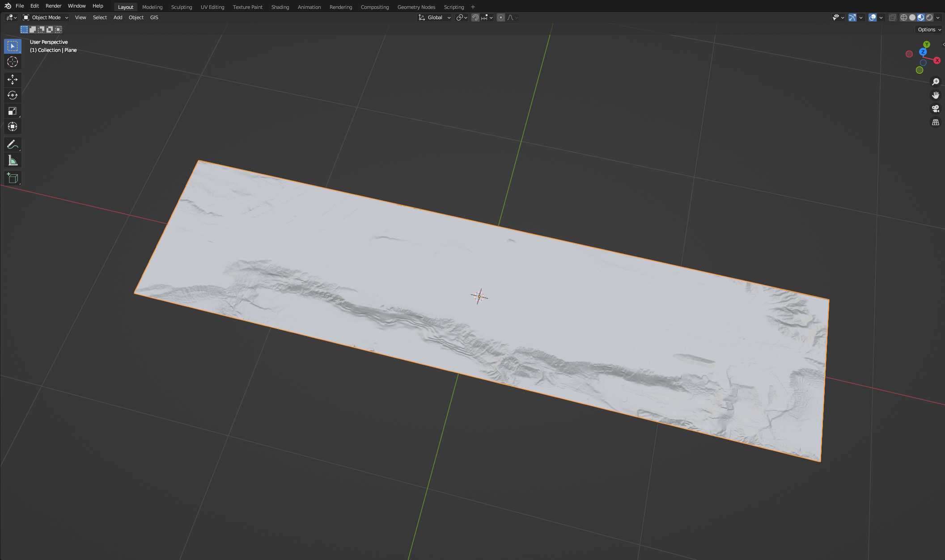Open the GIS menu
The width and height of the screenshot is (945, 560).
(154, 17)
